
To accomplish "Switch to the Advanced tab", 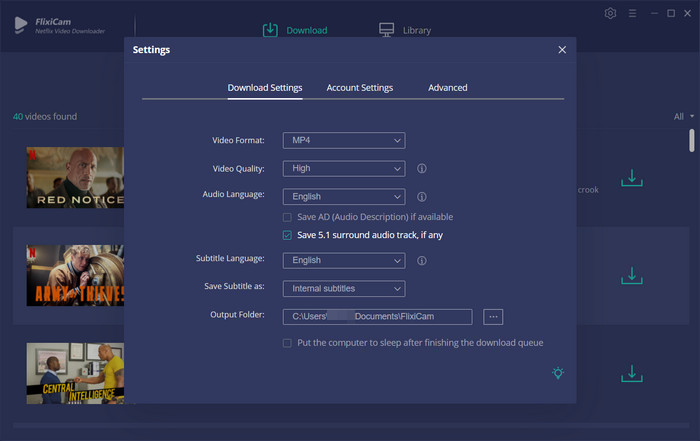I will pos(447,88).
